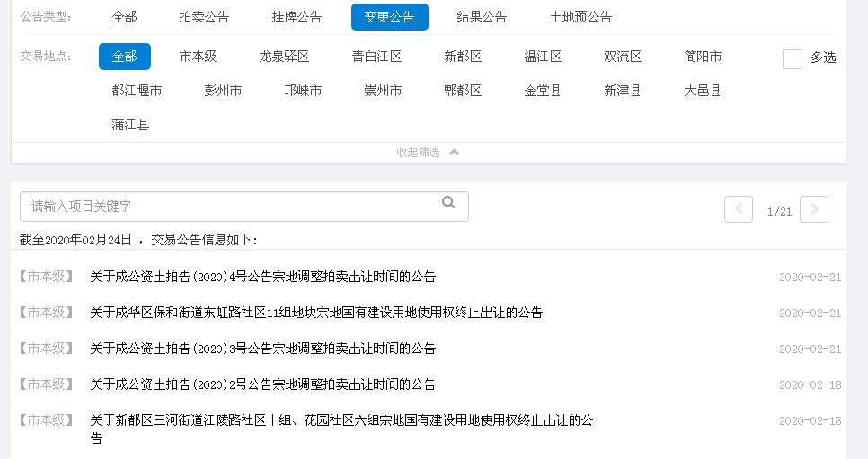Filter by 新都区 location
The width and height of the screenshot is (868, 459).
(463, 57)
